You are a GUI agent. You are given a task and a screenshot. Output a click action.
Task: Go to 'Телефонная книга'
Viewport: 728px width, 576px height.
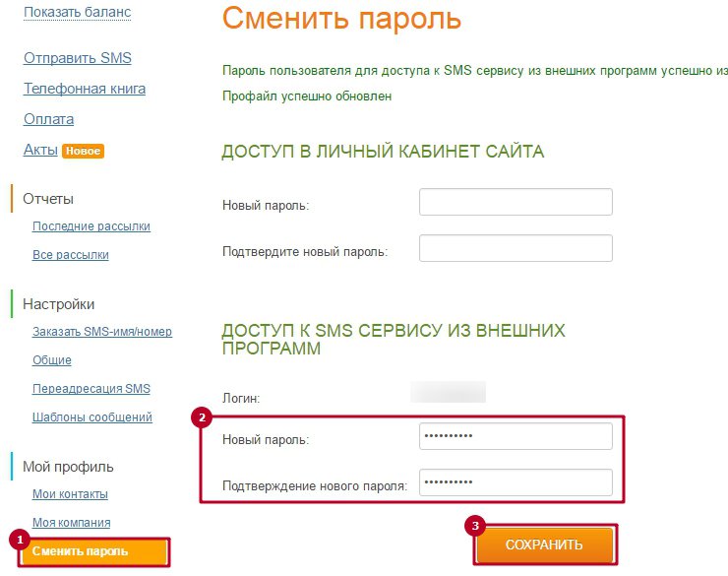click(85, 89)
